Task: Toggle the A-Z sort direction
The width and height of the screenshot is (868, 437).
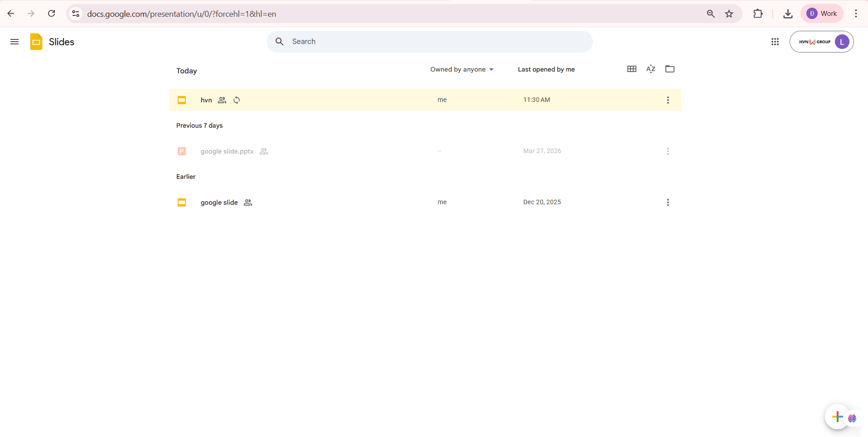Action: (650, 69)
